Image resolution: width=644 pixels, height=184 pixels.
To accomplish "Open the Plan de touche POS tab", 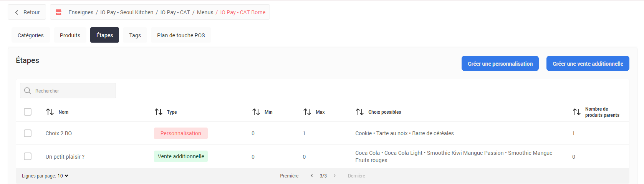I will (x=181, y=35).
